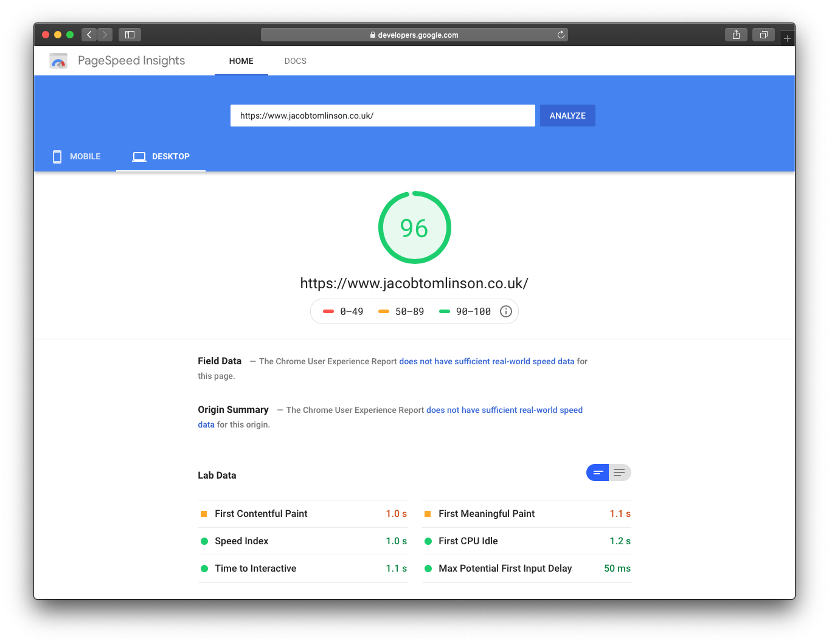Click the page reload icon in the address bar

coord(560,35)
